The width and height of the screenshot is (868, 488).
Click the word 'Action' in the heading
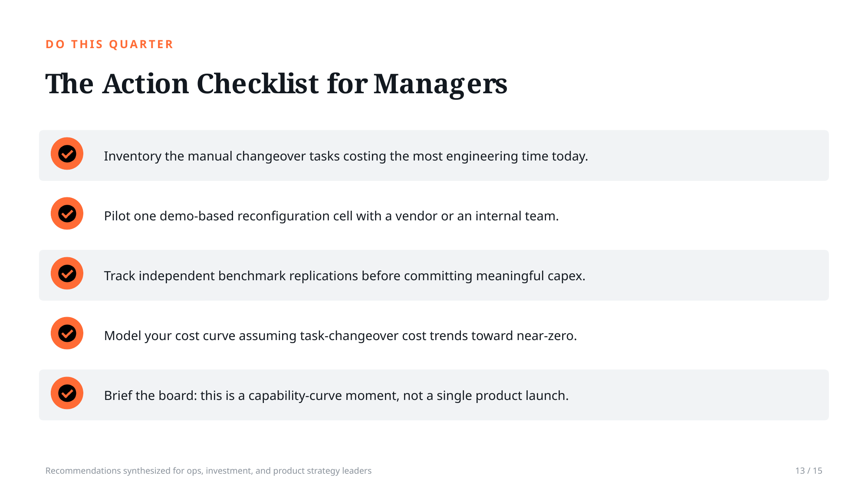(x=146, y=83)
